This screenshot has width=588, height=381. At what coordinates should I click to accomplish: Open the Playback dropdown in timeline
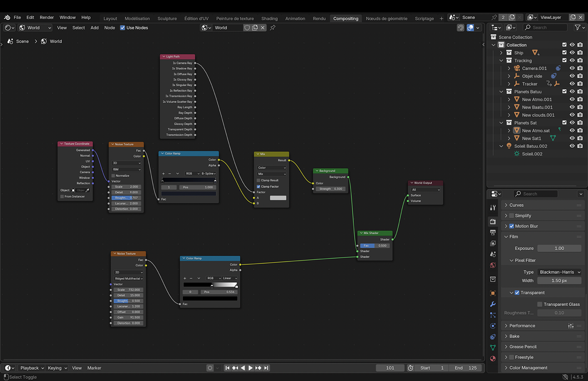click(32, 368)
